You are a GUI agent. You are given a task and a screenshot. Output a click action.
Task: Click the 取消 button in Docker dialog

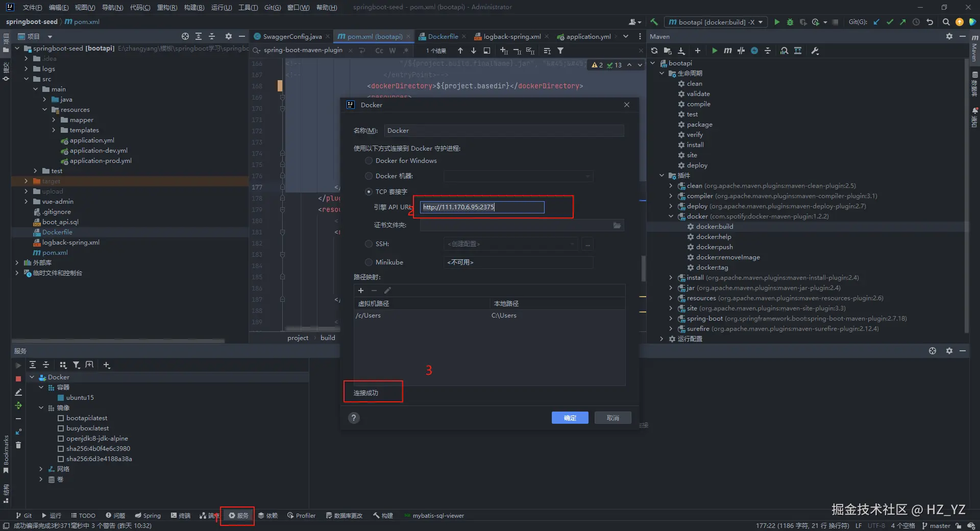tap(613, 418)
